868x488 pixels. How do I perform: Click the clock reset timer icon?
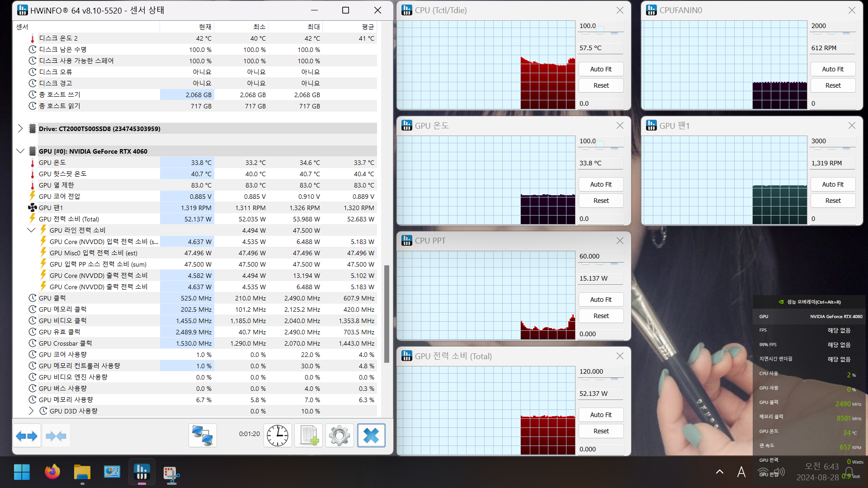(277, 436)
